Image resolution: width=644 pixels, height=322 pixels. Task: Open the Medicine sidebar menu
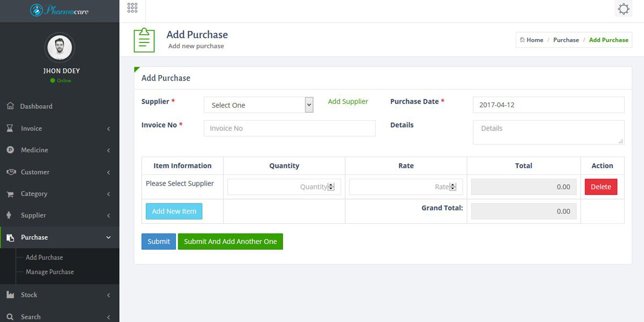[x=60, y=150]
